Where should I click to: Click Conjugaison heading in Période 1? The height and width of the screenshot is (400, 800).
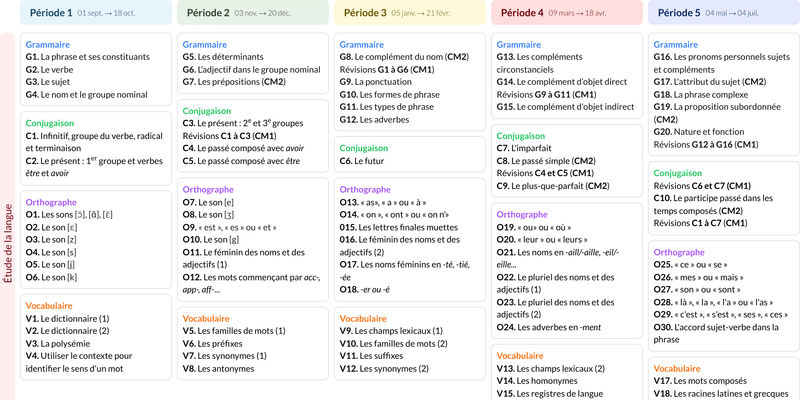(50, 123)
